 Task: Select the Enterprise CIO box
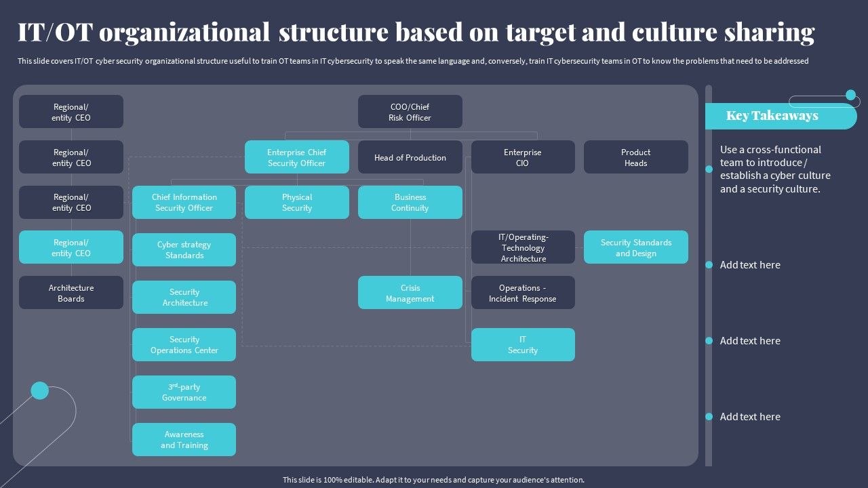523,157
